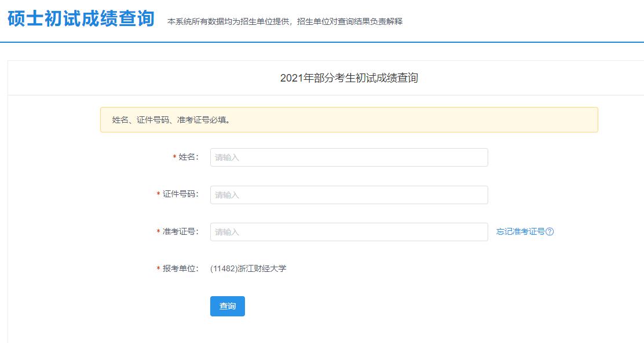This screenshot has height=343, width=644.
Task: Click the help question mark icon
Action: [550, 232]
